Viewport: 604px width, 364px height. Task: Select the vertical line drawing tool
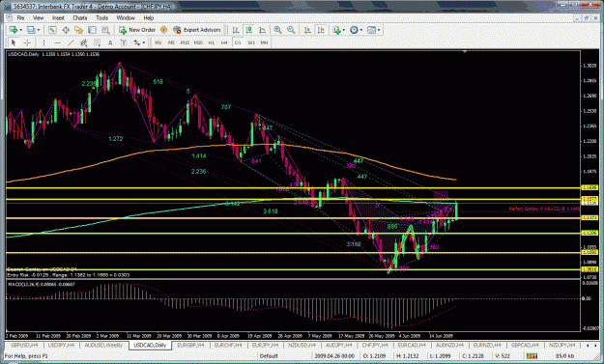[x=43, y=42]
